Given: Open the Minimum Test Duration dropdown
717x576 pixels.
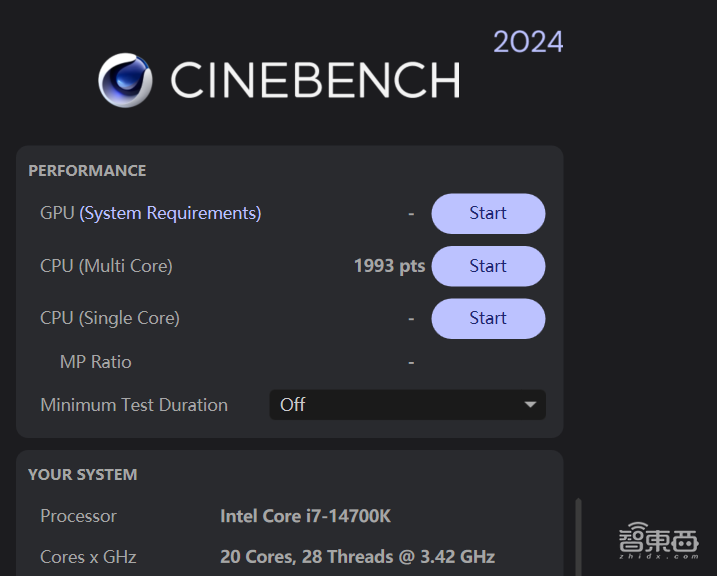Looking at the screenshot, I should coord(407,405).
